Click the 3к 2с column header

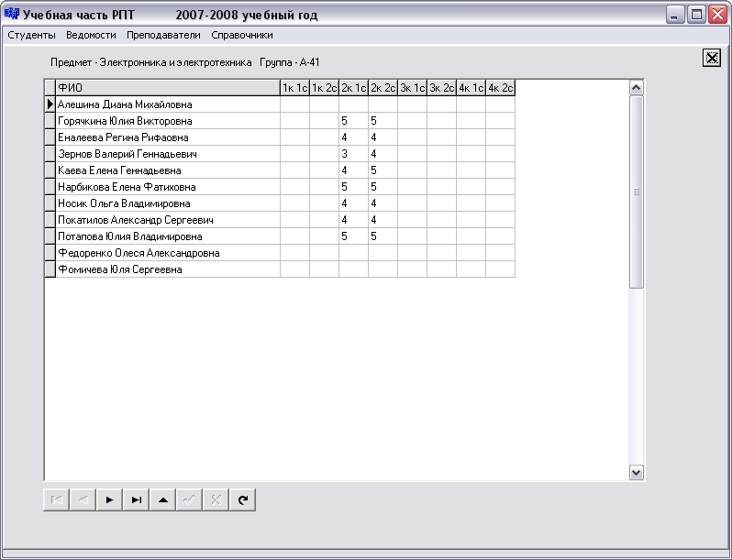(x=442, y=88)
